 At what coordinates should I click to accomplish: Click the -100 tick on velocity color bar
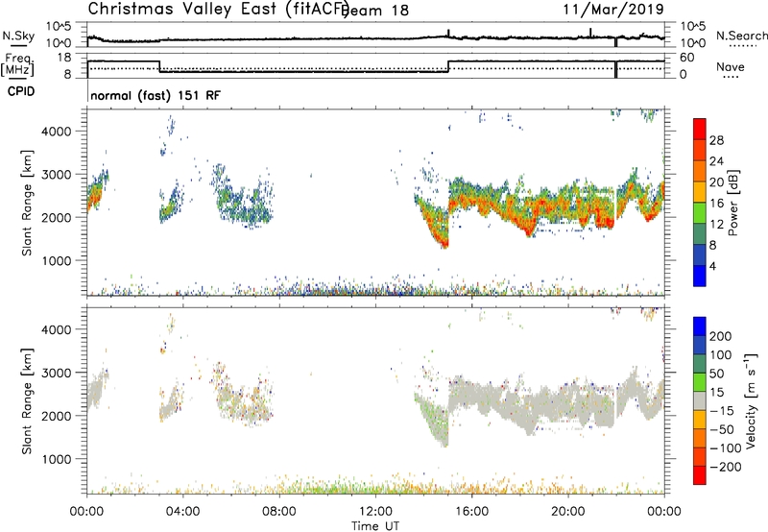726,447
